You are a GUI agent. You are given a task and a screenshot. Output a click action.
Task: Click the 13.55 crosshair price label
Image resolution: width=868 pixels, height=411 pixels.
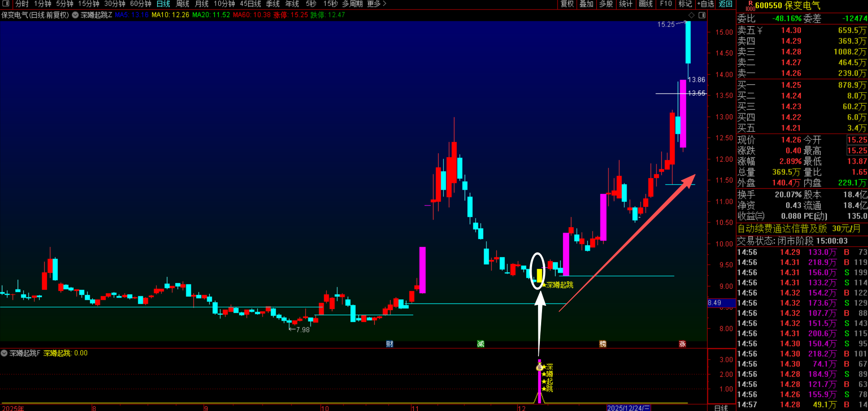(696, 93)
